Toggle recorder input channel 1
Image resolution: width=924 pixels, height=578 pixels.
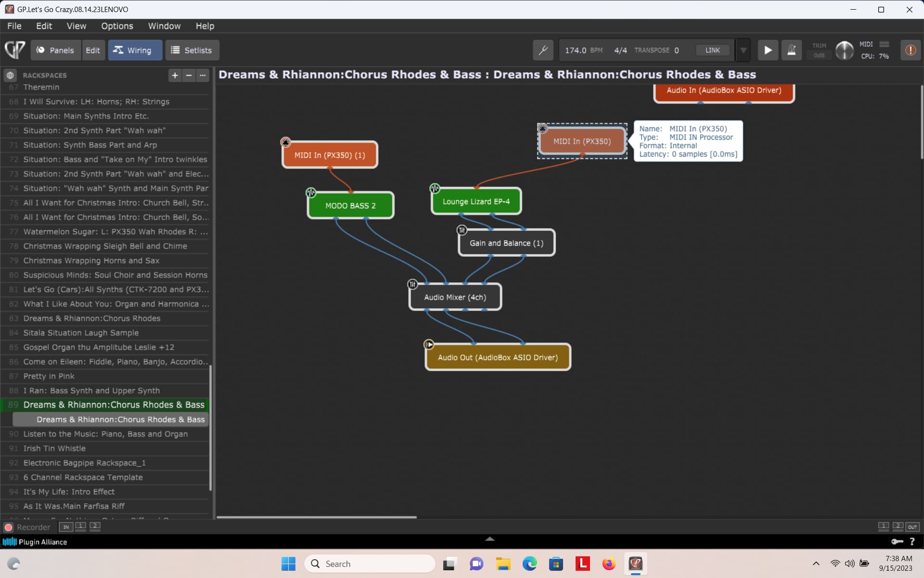tap(80, 526)
